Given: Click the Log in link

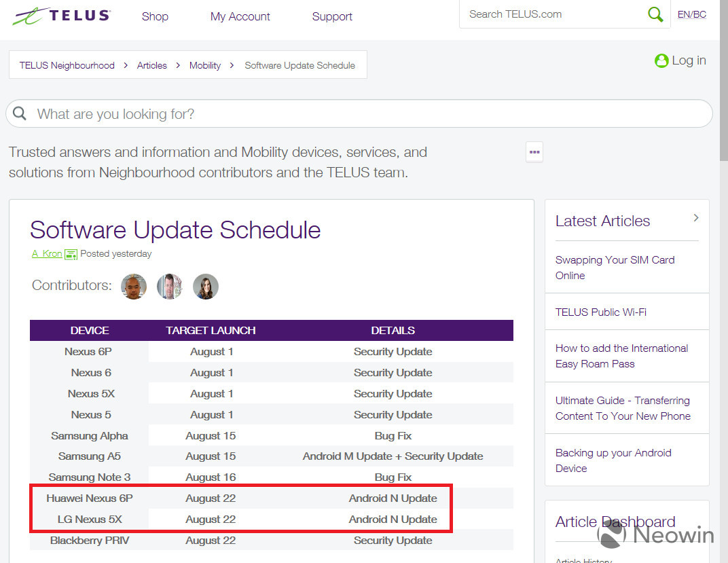Looking at the screenshot, I should [x=689, y=60].
